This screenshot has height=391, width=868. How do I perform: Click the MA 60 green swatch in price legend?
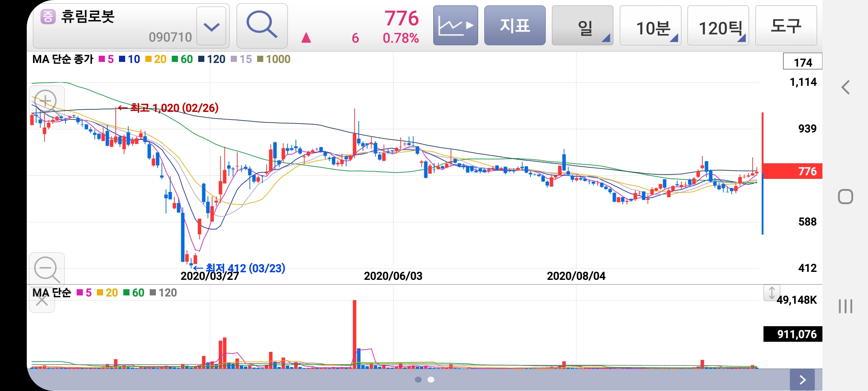(x=175, y=59)
